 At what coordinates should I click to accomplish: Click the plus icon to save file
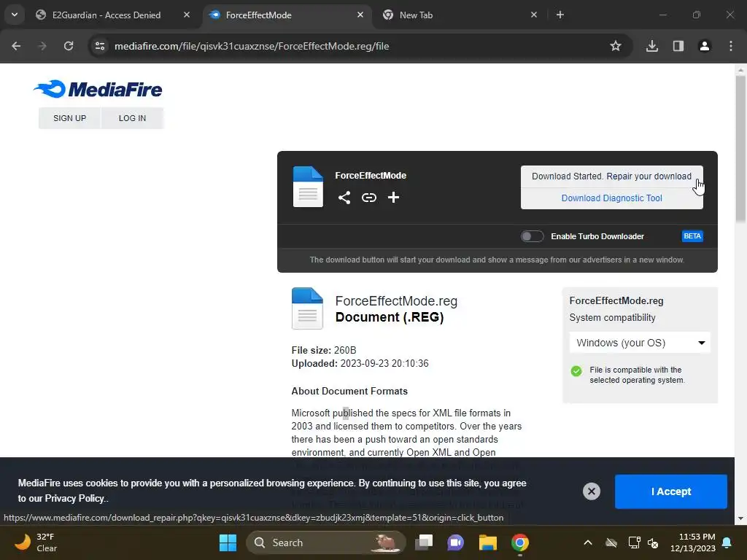click(x=393, y=197)
